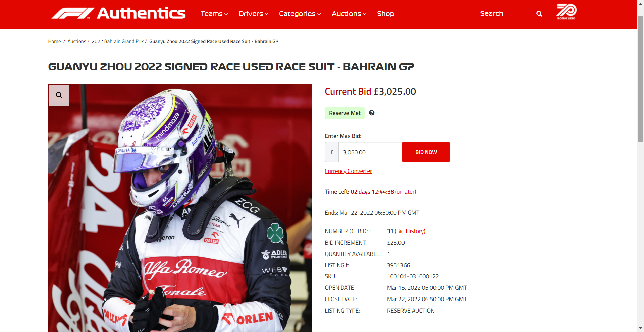This screenshot has width=644, height=332.
Task: Open 2022 Bahrain Grand Prix breadcrumb
Action: (117, 41)
